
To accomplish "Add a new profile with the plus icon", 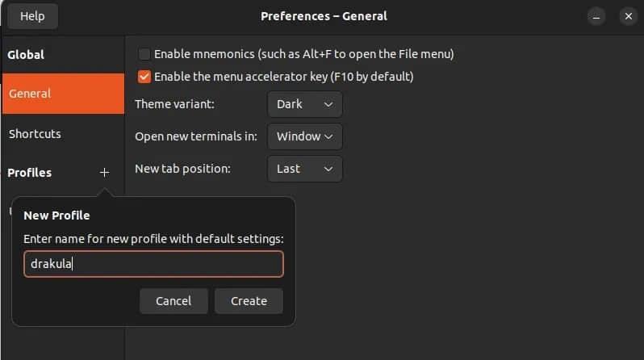I will point(104,173).
